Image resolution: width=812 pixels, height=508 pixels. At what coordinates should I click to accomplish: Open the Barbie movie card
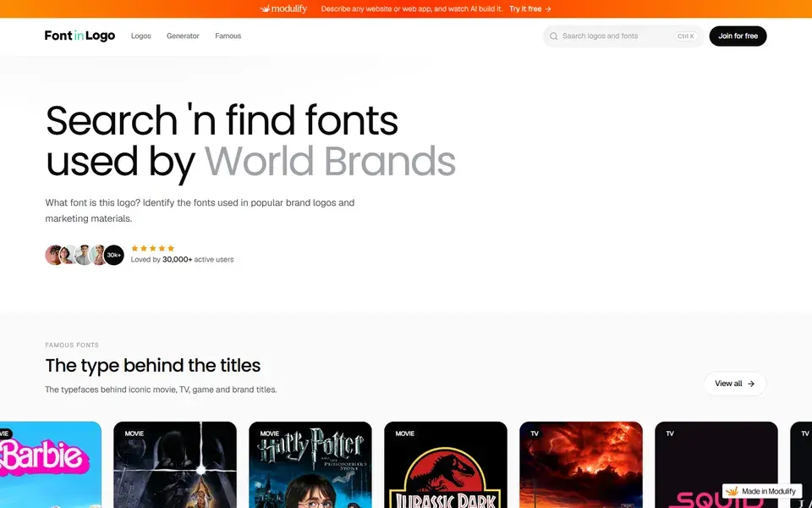pyautogui.click(x=50, y=465)
